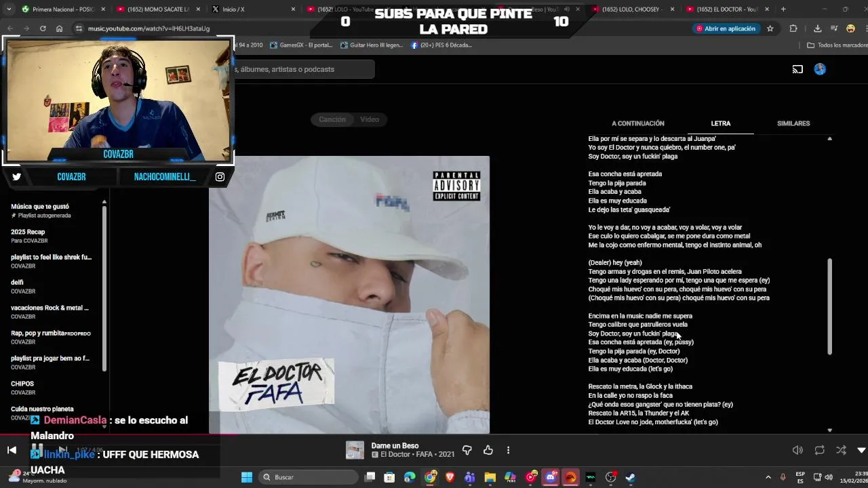This screenshot has height=488, width=868.
Task: Click the FAFA album cover art
Action: pyautogui.click(x=349, y=295)
